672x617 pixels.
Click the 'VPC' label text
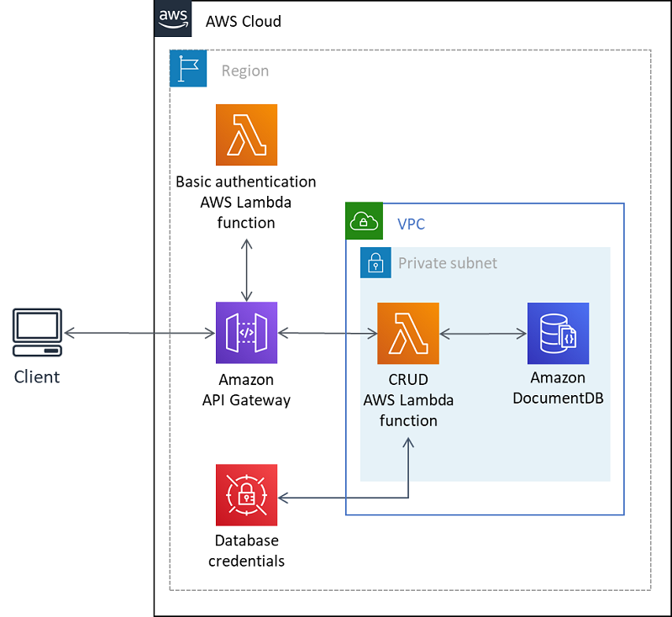click(x=411, y=224)
